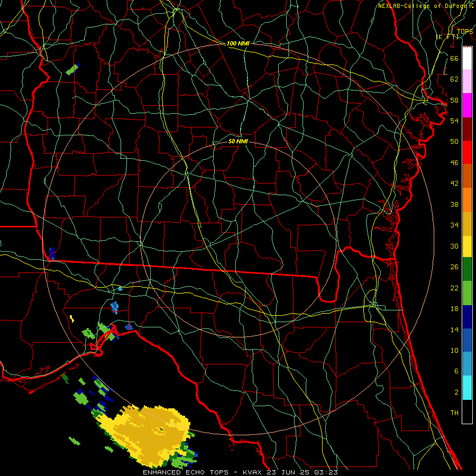This screenshot has height=476, width=476.
Task: Click the "50 NMI" range ring label
Action: pyautogui.click(x=238, y=141)
